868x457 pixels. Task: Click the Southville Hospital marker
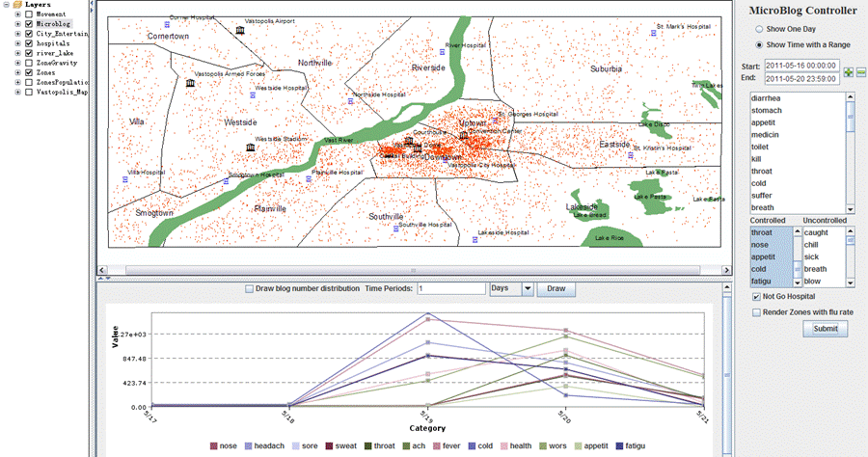(395, 228)
